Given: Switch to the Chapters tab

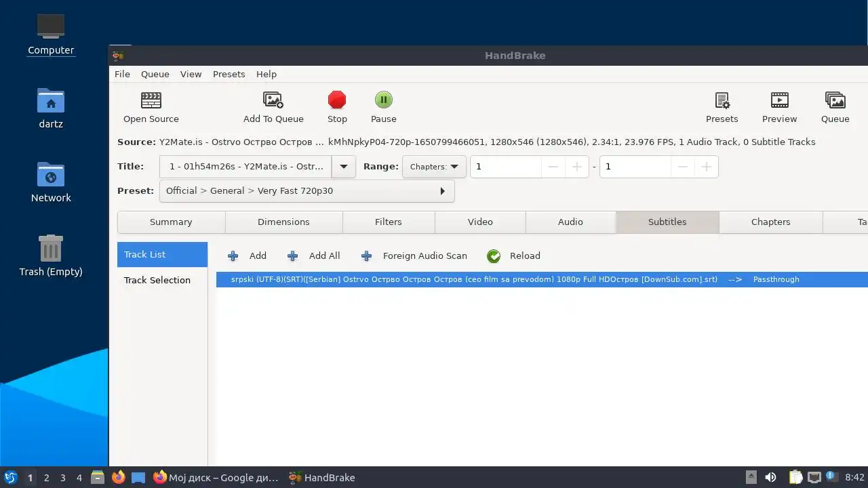Looking at the screenshot, I should pos(770,222).
